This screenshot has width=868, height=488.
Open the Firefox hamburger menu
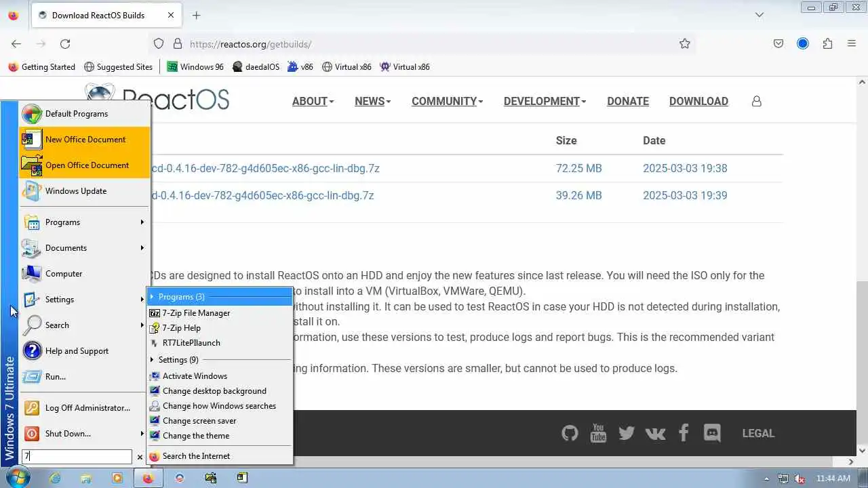point(852,43)
